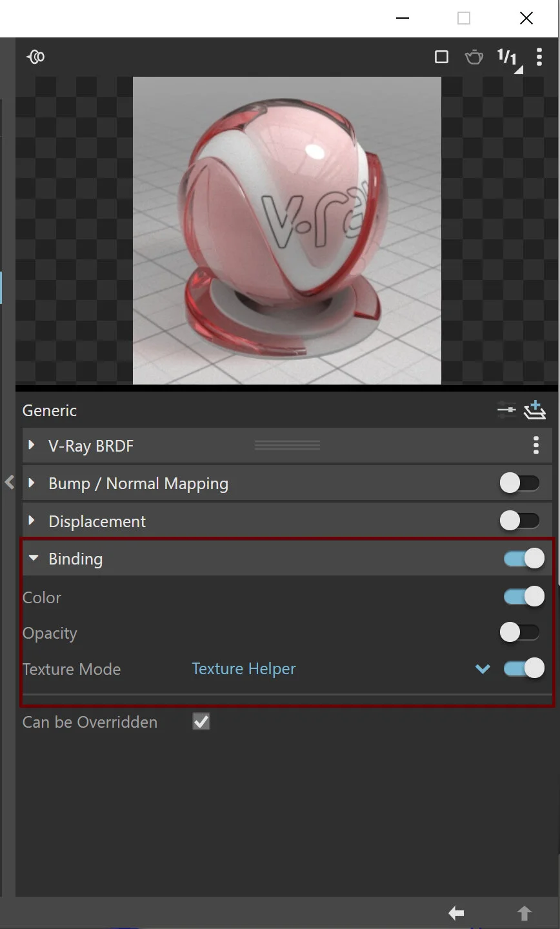560x929 pixels.
Task: Click the Texture Helper link
Action: (243, 669)
